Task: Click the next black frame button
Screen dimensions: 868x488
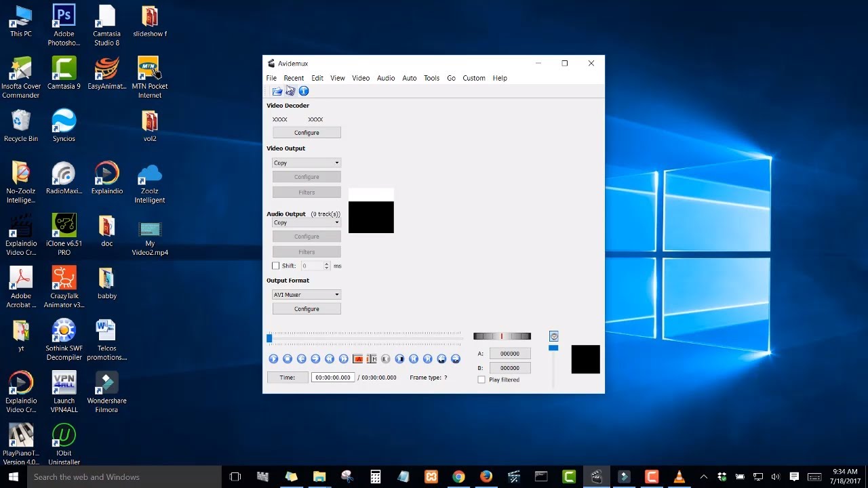Action: (399, 359)
